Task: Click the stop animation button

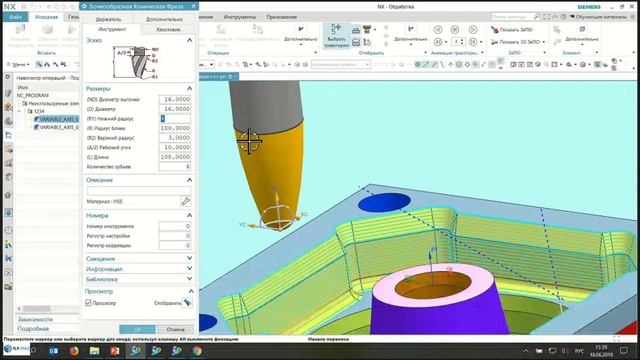Action: point(455,29)
